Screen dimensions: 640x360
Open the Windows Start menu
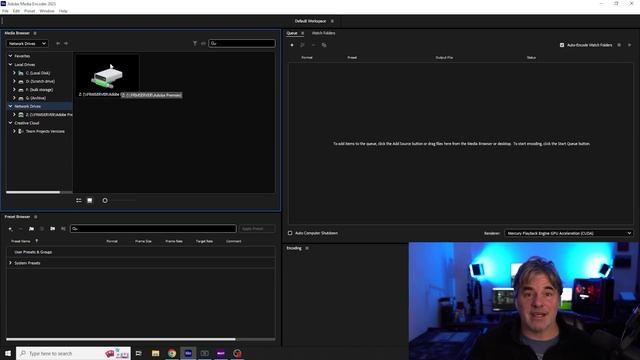click(x=8, y=353)
